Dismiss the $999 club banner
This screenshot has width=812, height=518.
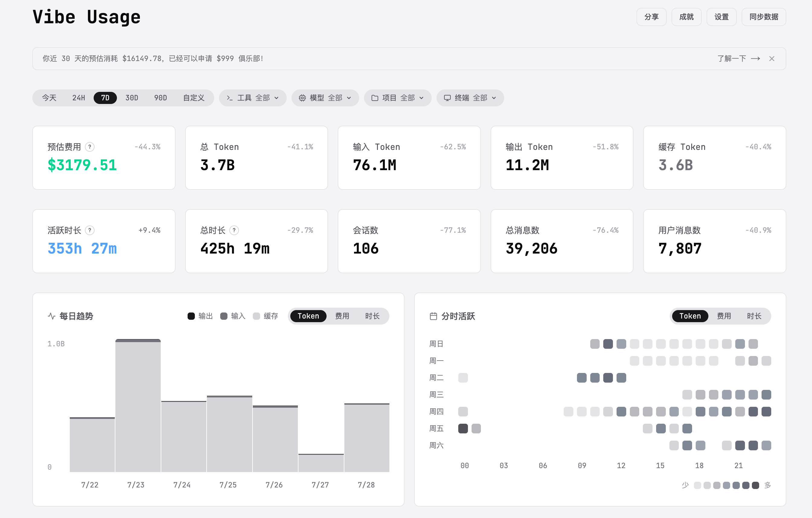pos(772,59)
